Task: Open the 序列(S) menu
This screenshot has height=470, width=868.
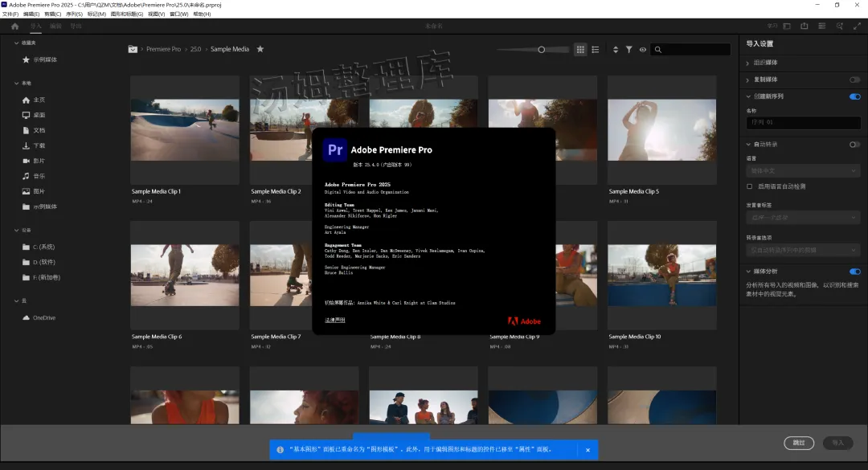Action: point(74,14)
